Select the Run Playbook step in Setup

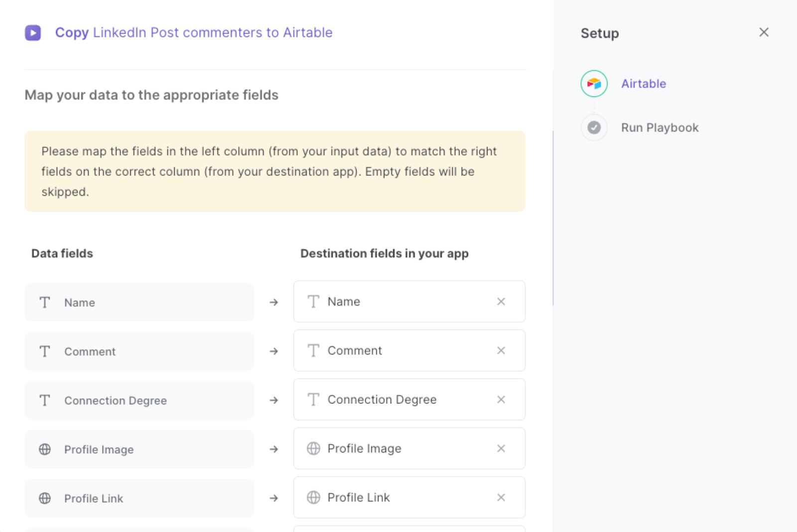click(660, 127)
